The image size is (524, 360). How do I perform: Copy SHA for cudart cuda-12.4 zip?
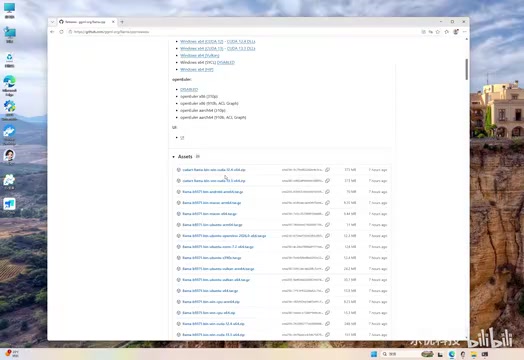(328, 170)
